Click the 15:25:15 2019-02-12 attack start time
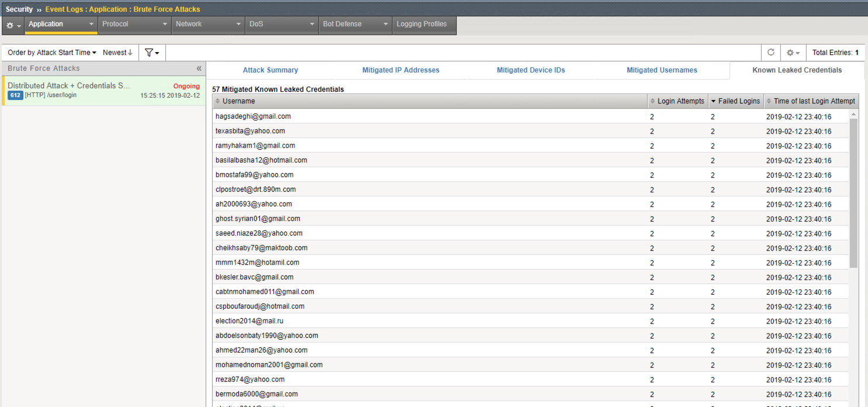Viewport: 868px width, 407px height. click(x=170, y=95)
